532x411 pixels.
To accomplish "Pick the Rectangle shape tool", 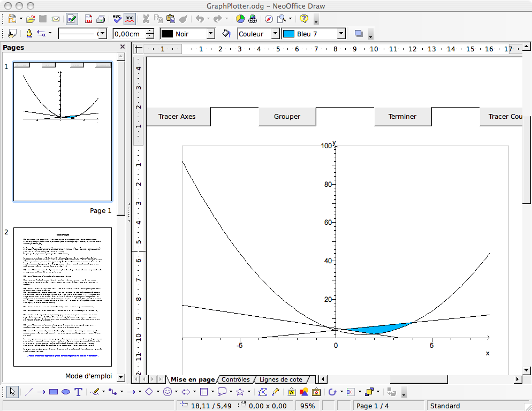I will 54,392.
